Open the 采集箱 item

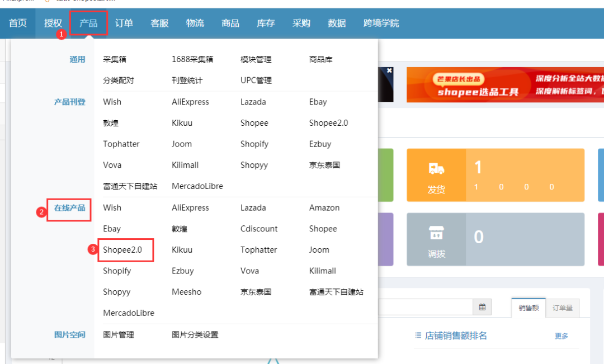[115, 59]
